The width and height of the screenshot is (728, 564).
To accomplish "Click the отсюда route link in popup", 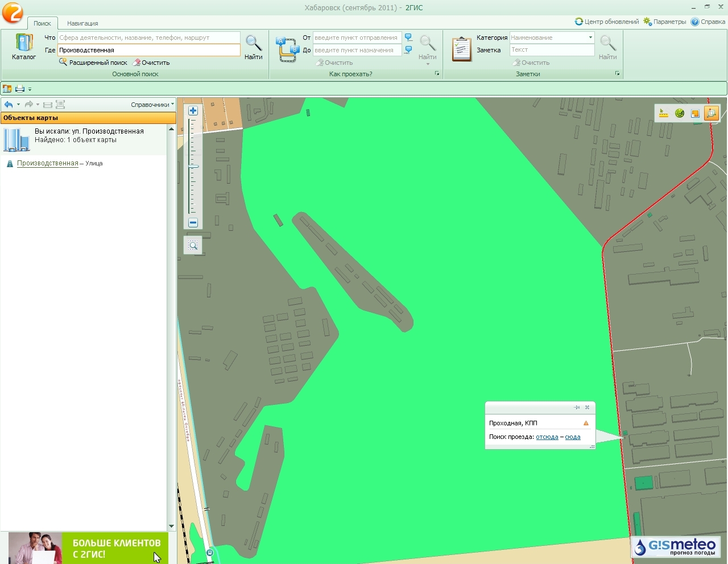I will (547, 437).
